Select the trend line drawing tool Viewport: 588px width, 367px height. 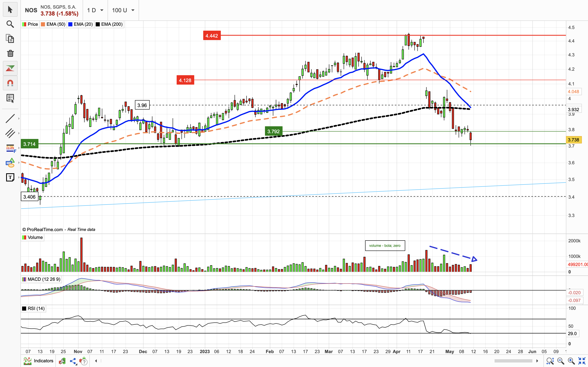pos(10,119)
